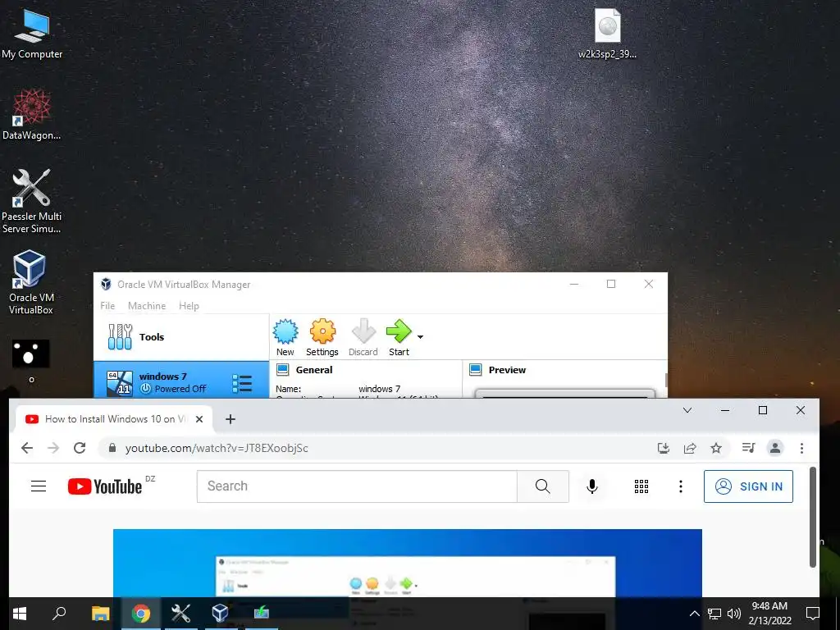
Task: Click the YouTube Search field
Action: click(x=357, y=486)
